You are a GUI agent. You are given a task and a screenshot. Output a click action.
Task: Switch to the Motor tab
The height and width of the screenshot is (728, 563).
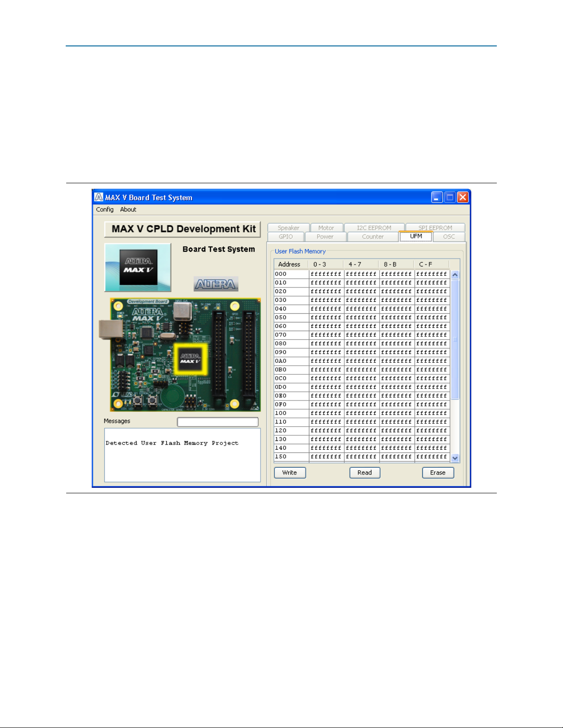(326, 228)
